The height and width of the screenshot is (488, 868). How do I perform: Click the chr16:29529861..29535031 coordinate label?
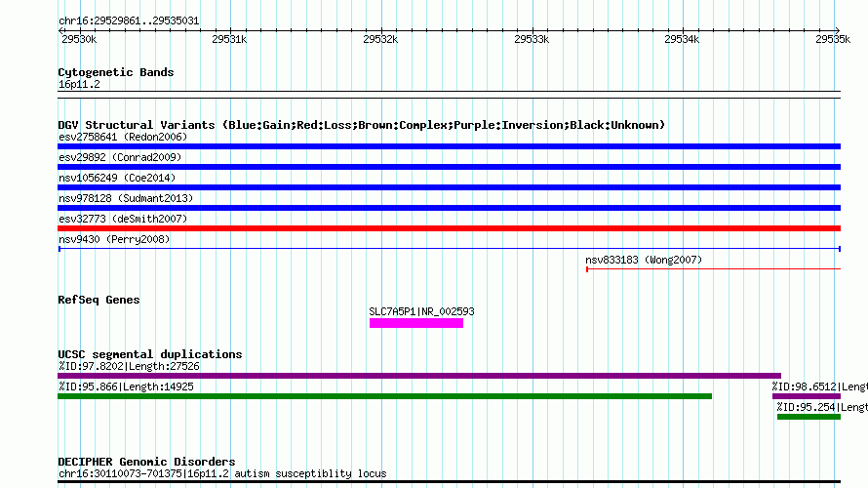click(x=129, y=20)
